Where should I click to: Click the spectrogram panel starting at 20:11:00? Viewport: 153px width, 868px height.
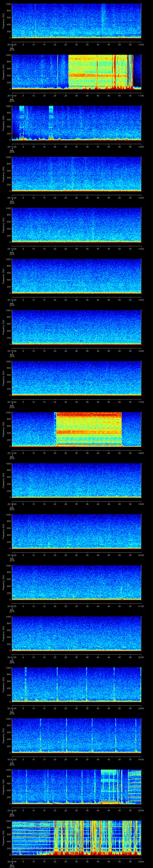click(76, 123)
